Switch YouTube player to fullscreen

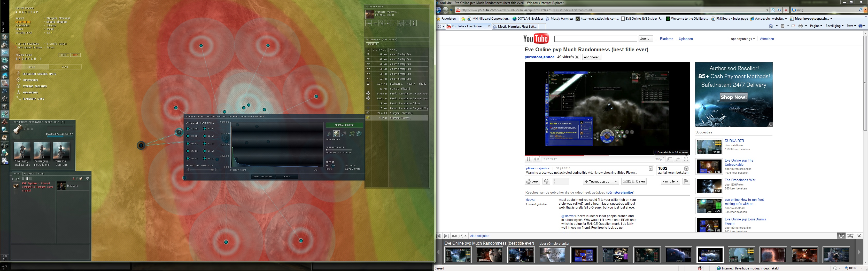(x=686, y=159)
